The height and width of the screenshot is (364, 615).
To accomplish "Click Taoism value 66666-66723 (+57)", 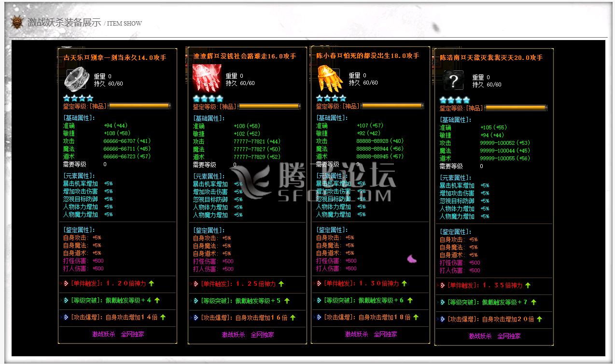I will coord(127,156).
